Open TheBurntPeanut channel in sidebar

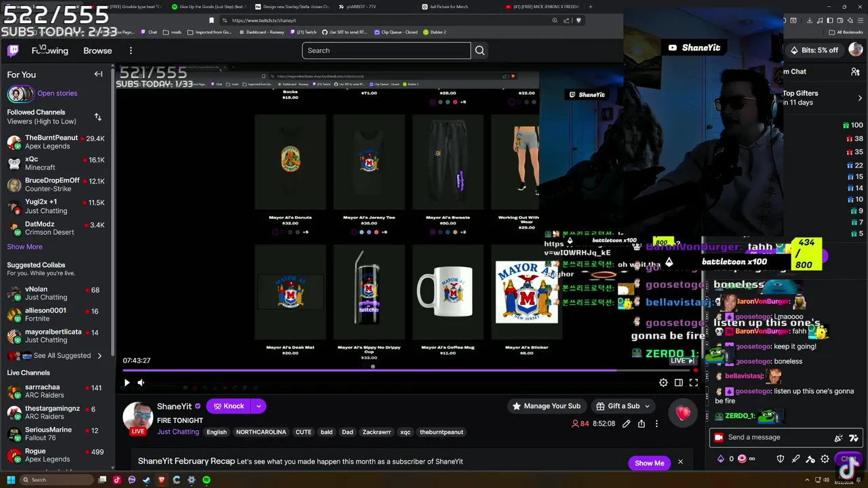pyautogui.click(x=56, y=142)
